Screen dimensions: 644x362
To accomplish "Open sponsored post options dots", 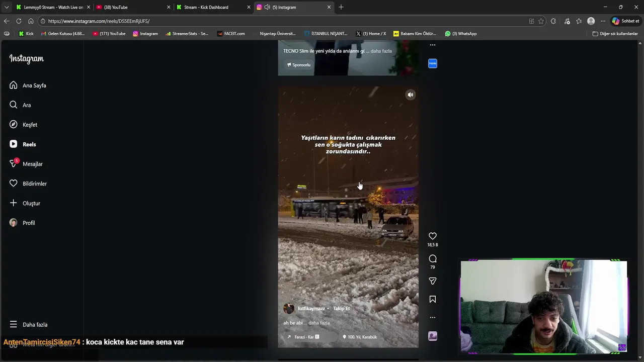I will pyautogui.click(x=433, y=45).
